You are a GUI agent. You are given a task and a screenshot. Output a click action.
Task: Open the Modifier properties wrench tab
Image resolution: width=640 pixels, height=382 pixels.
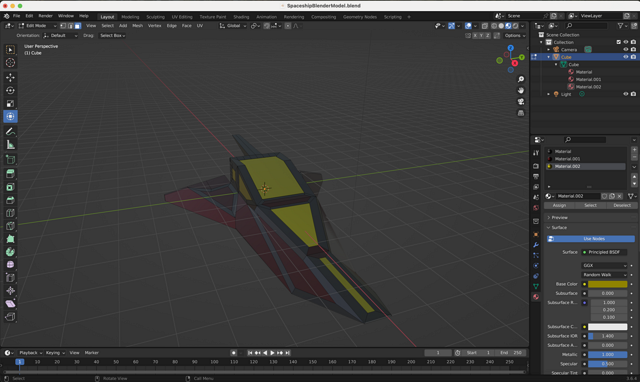(x=536, y=245)
